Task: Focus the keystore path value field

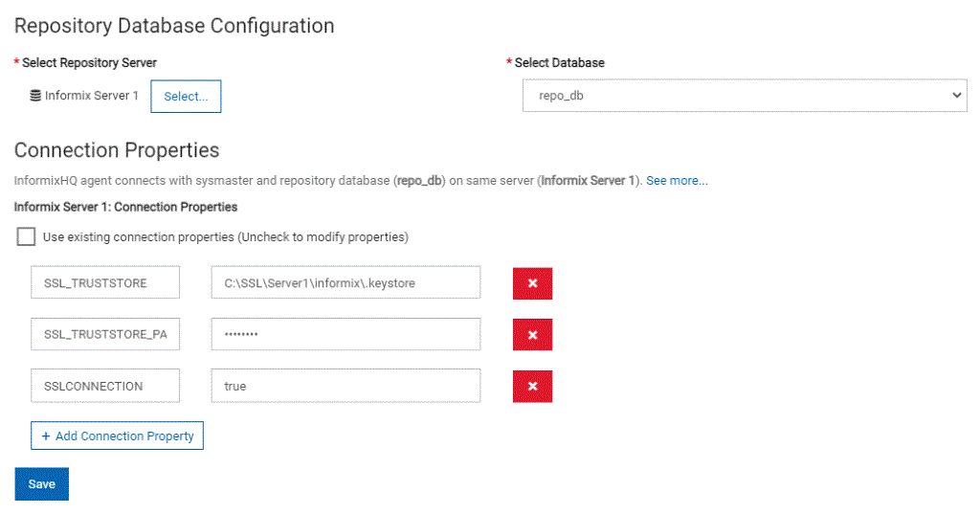Action: 345,282
